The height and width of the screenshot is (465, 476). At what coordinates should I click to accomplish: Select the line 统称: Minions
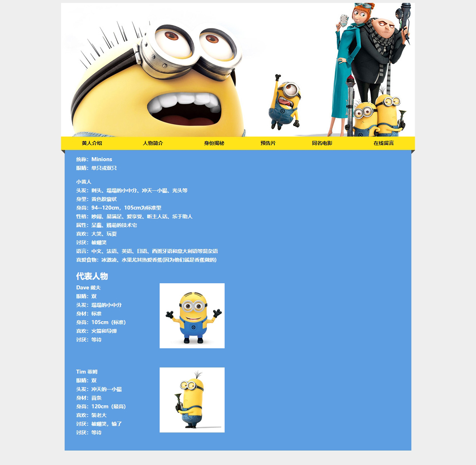(94, 159)
